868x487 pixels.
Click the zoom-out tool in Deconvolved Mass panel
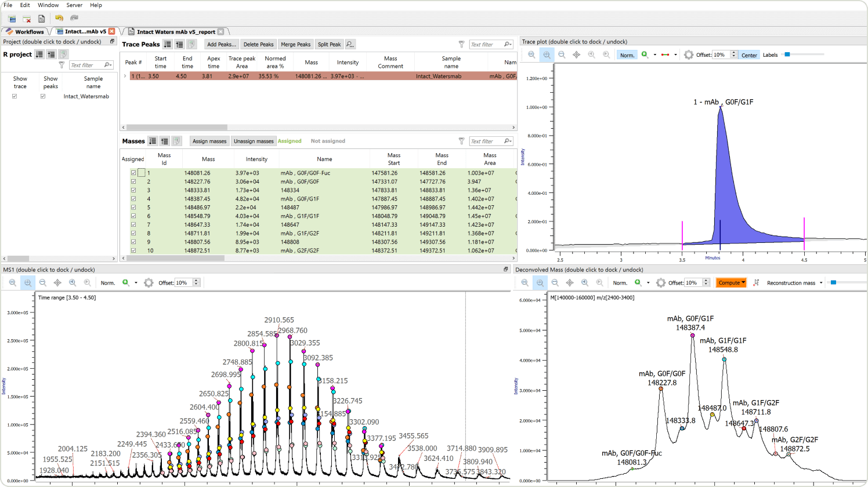tap(554, 282)
